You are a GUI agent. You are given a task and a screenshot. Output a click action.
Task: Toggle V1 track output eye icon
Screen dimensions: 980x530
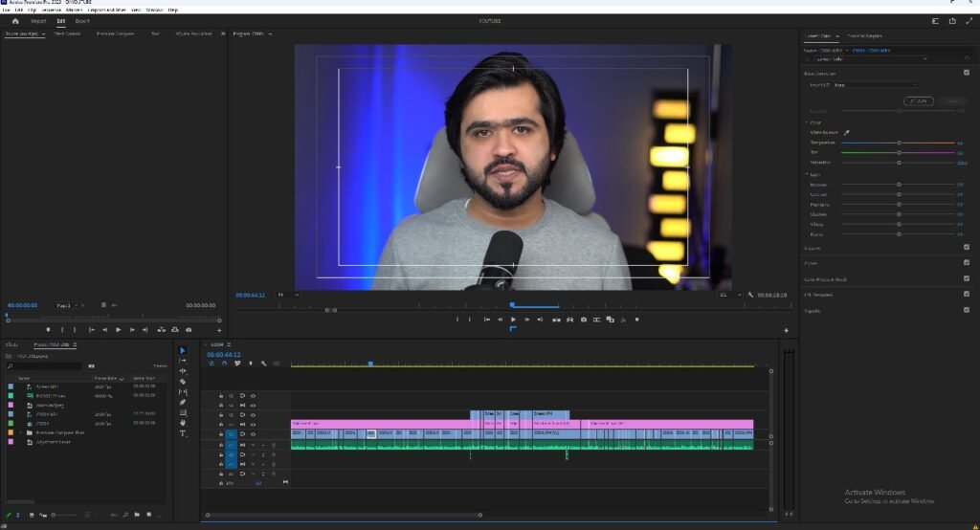pyautogui.click(x=253, y=433)
